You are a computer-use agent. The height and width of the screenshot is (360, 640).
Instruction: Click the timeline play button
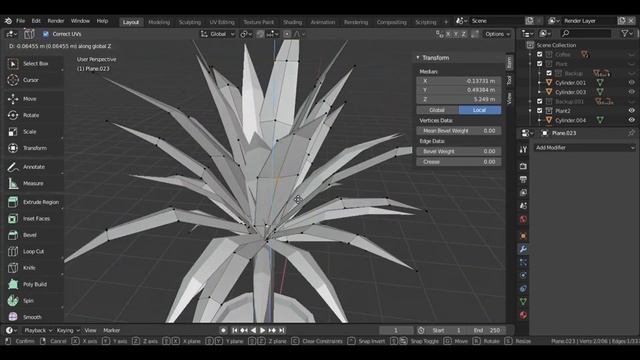(262, 330)
